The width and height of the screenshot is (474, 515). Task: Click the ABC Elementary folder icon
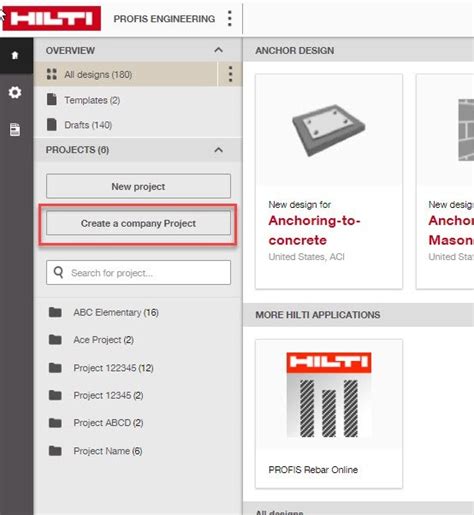coord(55,312)
